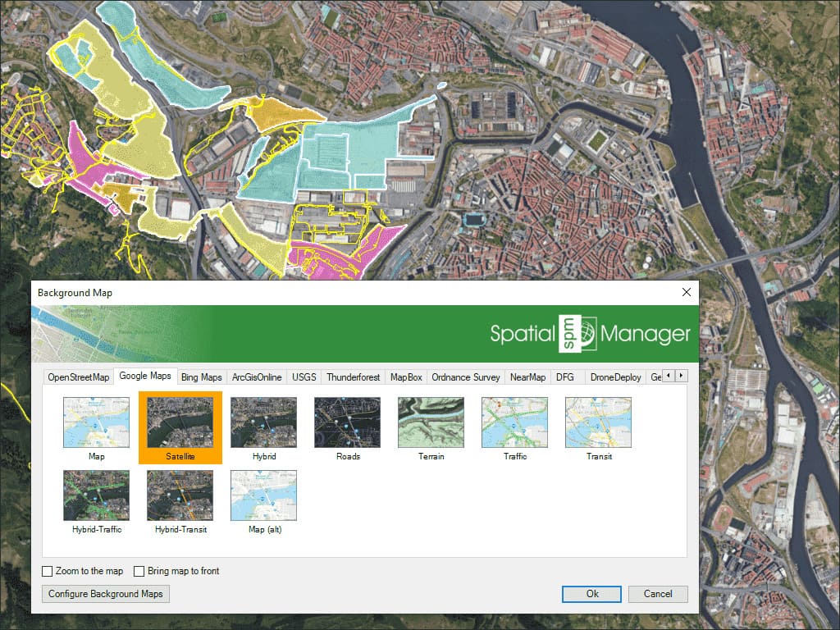Screen dimensions: 840x630
Task: Select the Map style thumbnail
Action: (96, 422)
